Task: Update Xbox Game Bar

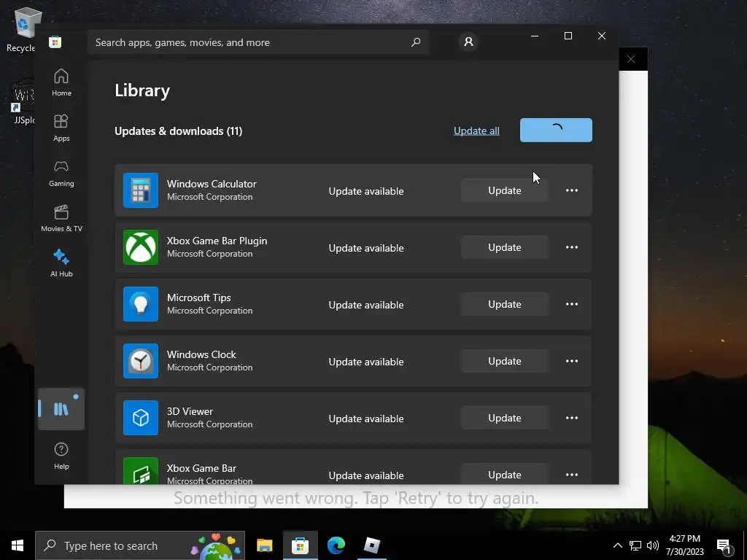Action: [x=505, y=474]
